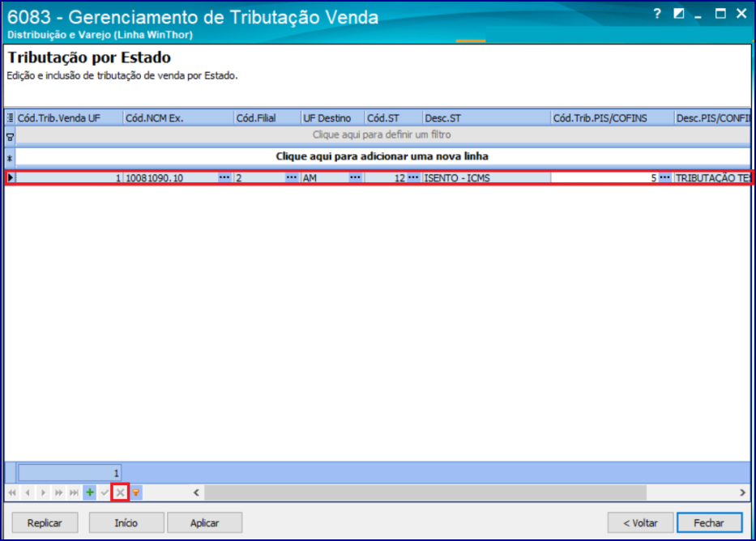Click 'Clique aqui para definir um filtro' row
This screenshot has height=541, width=756.
pos(382,135)
